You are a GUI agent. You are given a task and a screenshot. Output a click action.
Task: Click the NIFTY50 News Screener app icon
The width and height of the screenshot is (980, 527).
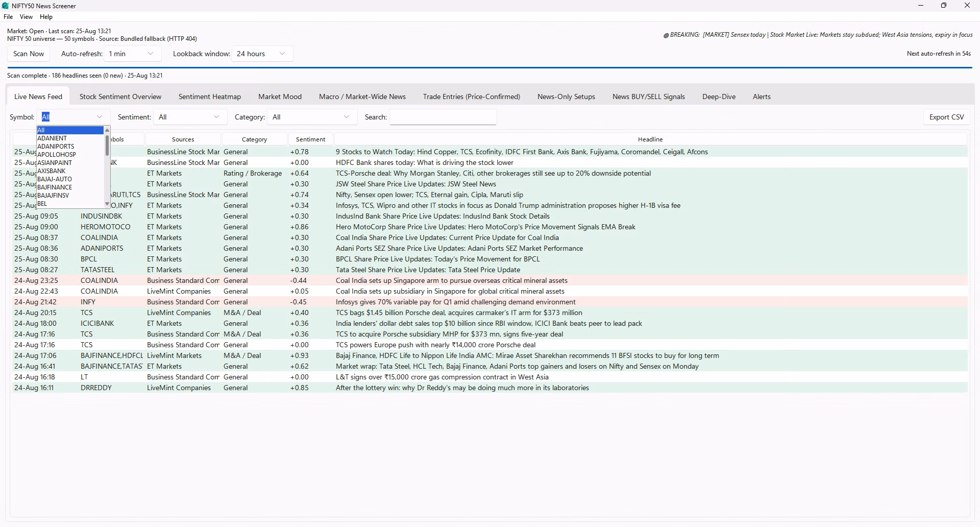[x=6, y=6]
